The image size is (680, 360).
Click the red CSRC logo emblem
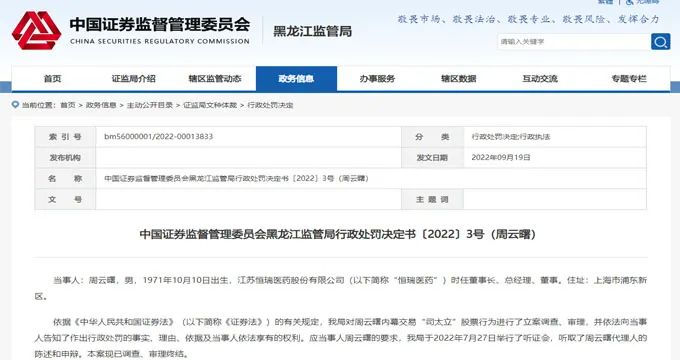36,30
